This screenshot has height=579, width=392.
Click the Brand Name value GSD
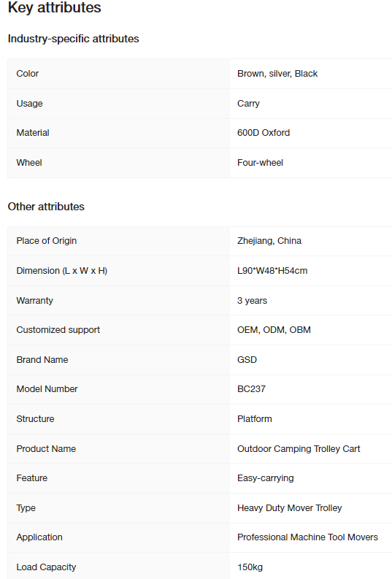247,360
